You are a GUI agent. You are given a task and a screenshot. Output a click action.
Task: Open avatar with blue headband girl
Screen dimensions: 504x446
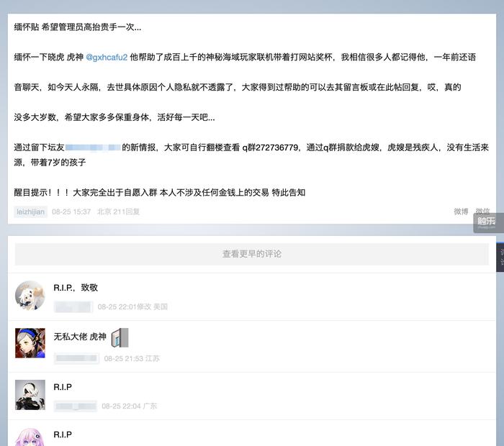(x=30, y=343)
